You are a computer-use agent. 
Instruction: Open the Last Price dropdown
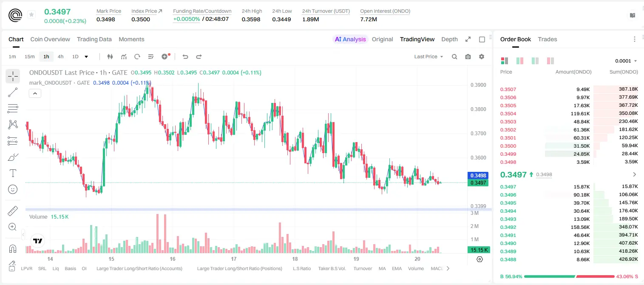[428, 57]
